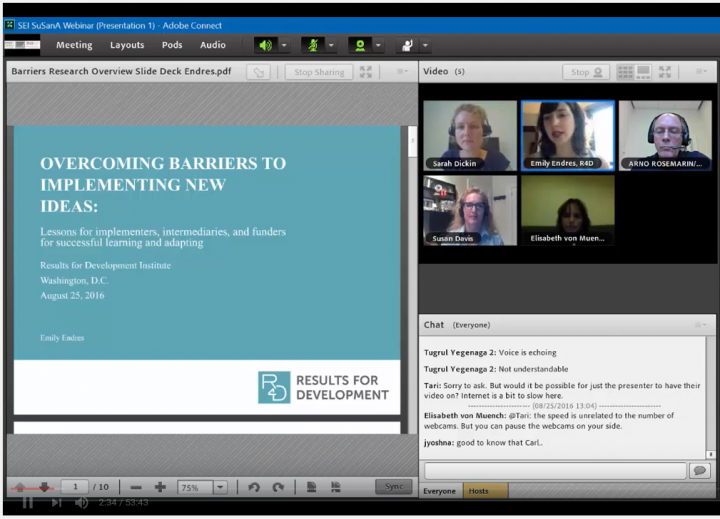This screenshot has width=720, height=519.
Task: Open the Meeting menu
Action: tap(74, 45)
